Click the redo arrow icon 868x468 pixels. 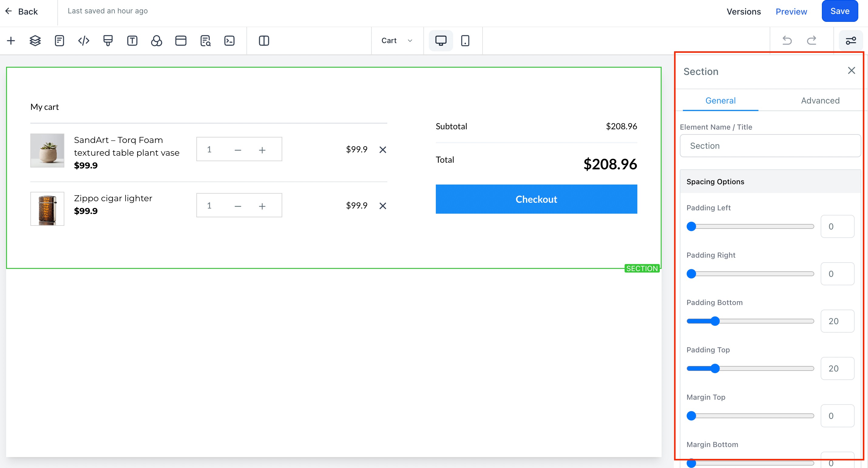click(811, 40)
